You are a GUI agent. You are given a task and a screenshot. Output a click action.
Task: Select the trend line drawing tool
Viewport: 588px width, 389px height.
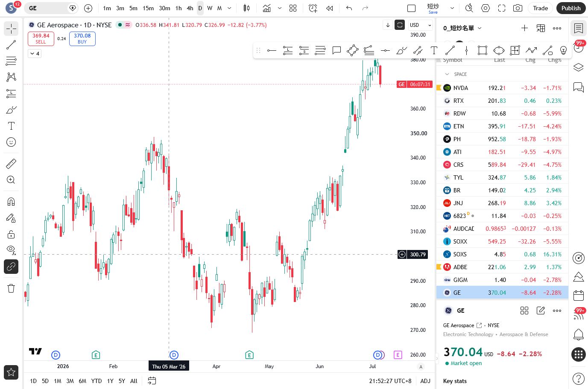click(11, 45)
